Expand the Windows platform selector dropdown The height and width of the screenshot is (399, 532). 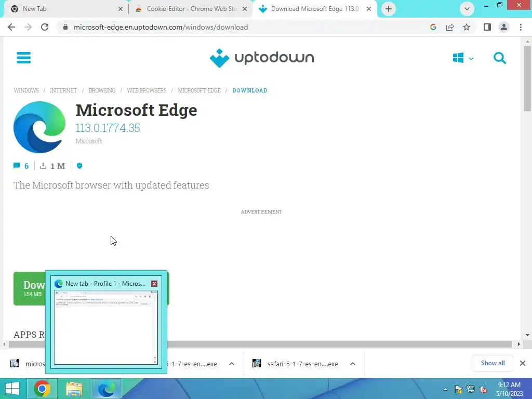pos(463,58)
